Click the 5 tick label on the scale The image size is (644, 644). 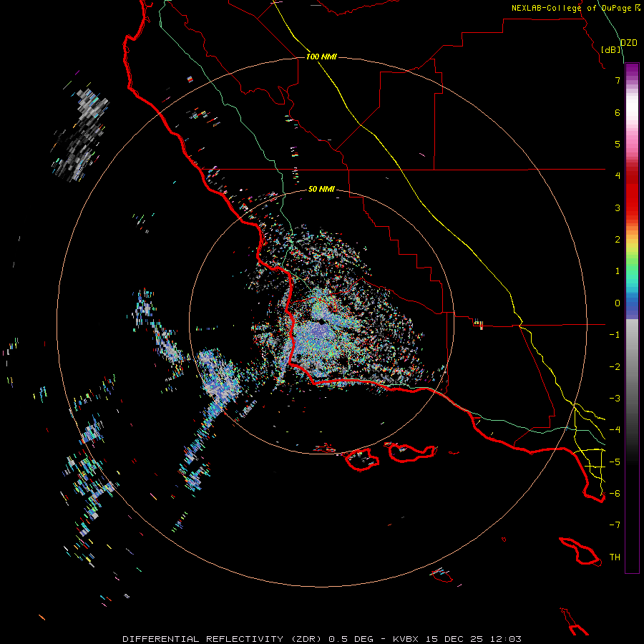618,144
